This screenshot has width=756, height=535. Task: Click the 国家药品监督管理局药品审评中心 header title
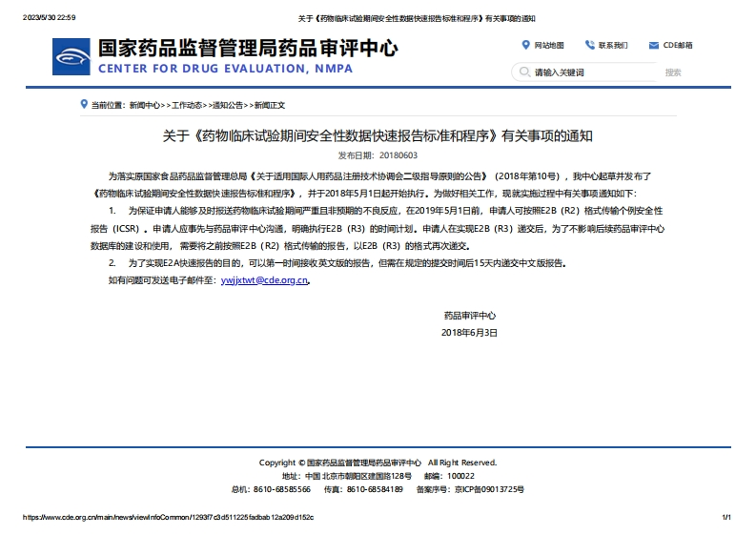248,49
